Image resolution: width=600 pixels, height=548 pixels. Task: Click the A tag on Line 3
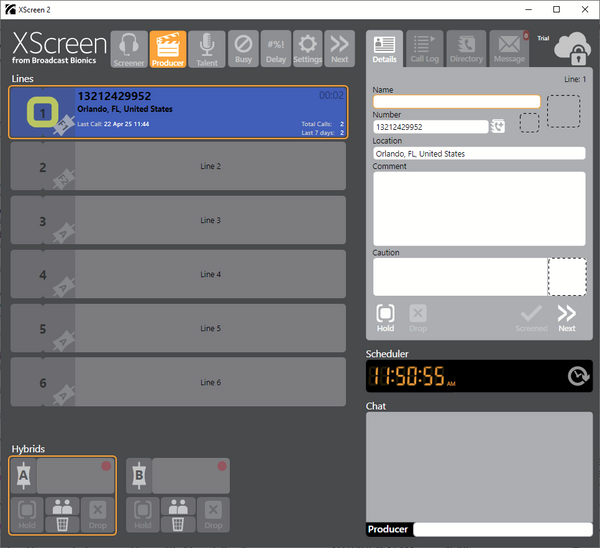64,233
